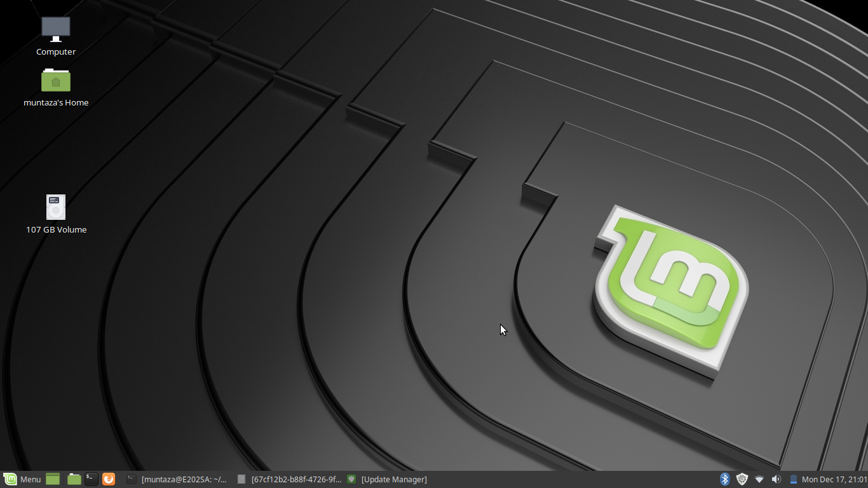Launch Firefox from the panel
Image resolution: width=868 pixels, height=488 pixels.
(109, 479)
